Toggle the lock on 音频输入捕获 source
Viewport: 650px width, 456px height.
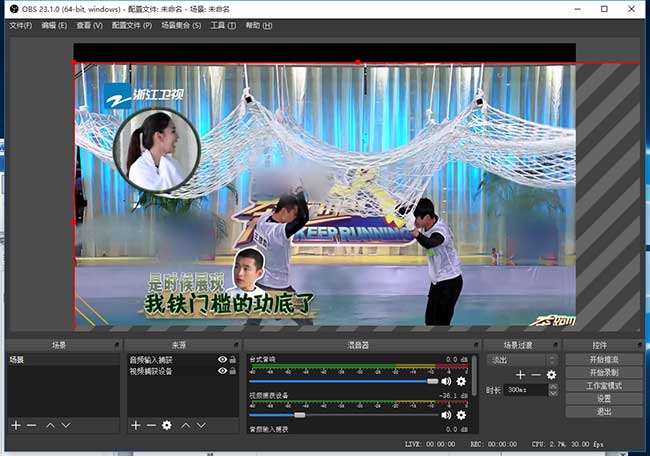pos(233,360)
